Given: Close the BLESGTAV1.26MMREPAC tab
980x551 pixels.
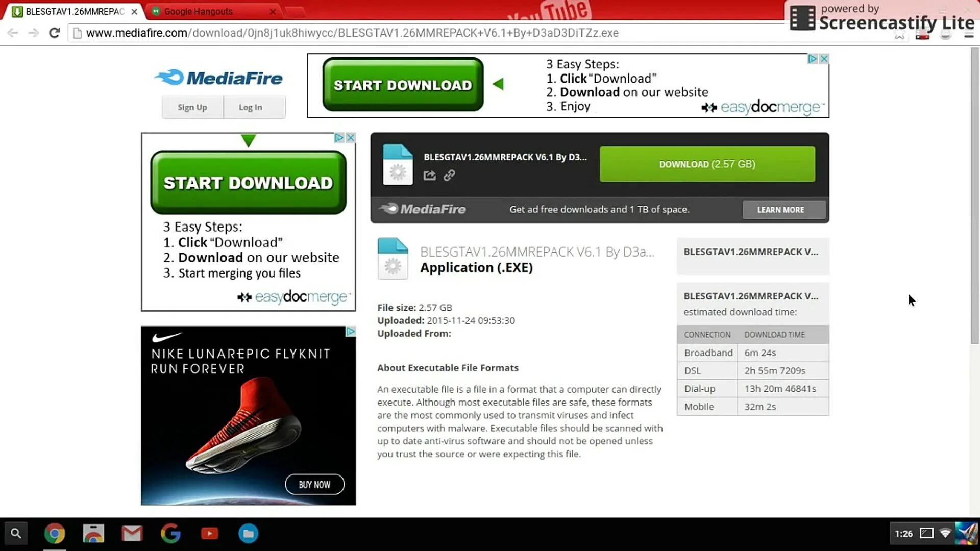Looking at the screenshot, I should (x=134, y=12).
